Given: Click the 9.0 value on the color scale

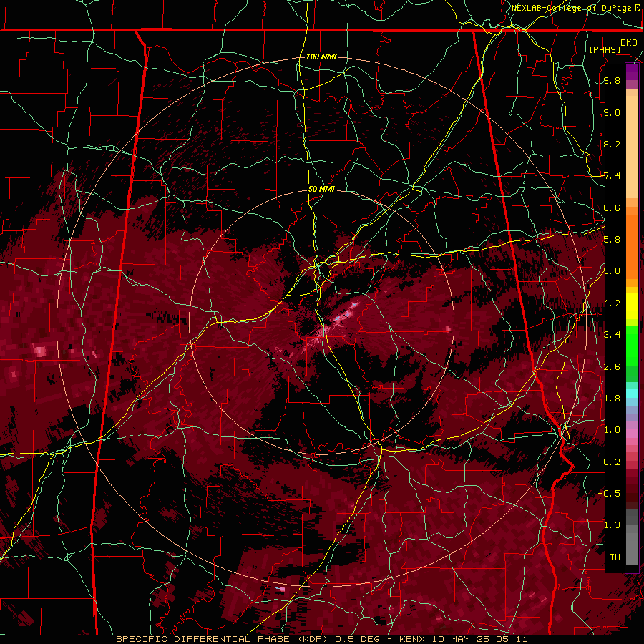Looking at the screenshot, I should tap(612, 112).
